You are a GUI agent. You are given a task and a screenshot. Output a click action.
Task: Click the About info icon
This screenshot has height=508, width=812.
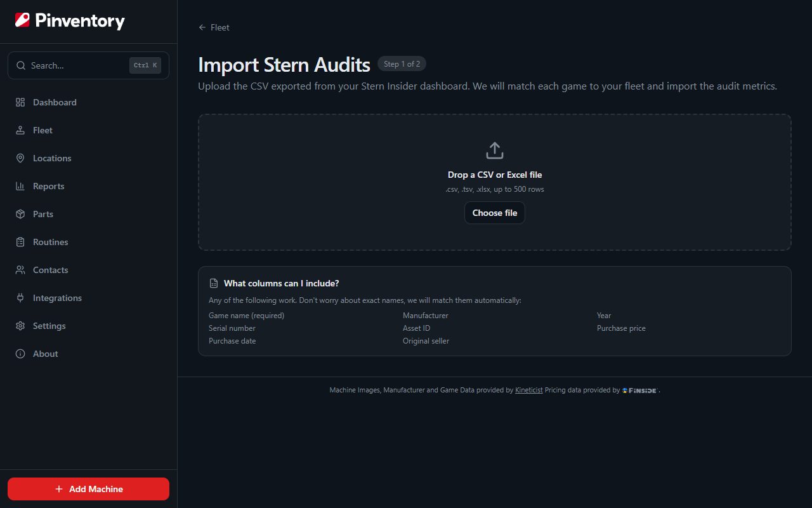pyautogui.click(x=20, y=354)
